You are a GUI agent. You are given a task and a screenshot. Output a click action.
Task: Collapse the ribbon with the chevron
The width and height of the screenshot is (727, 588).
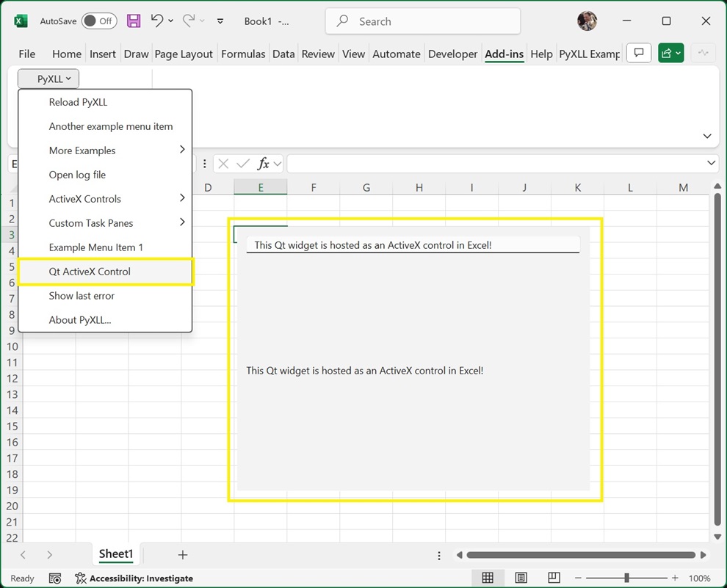click(706, 137)
